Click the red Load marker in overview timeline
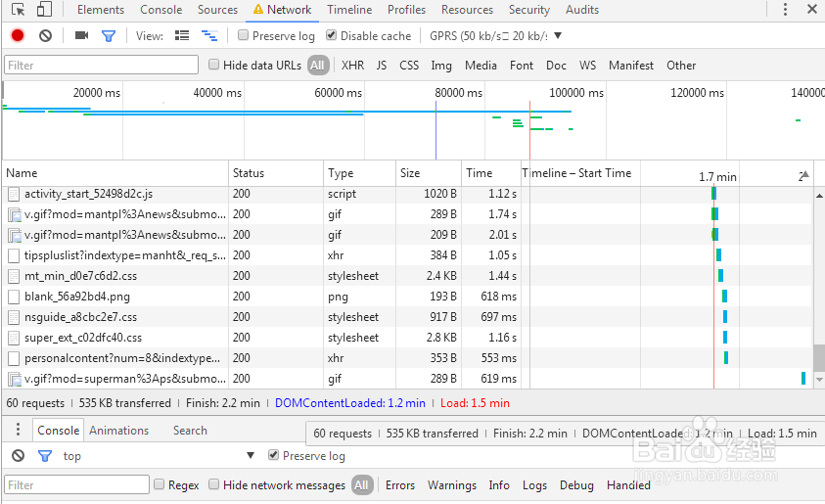 [x=529, y=130]
